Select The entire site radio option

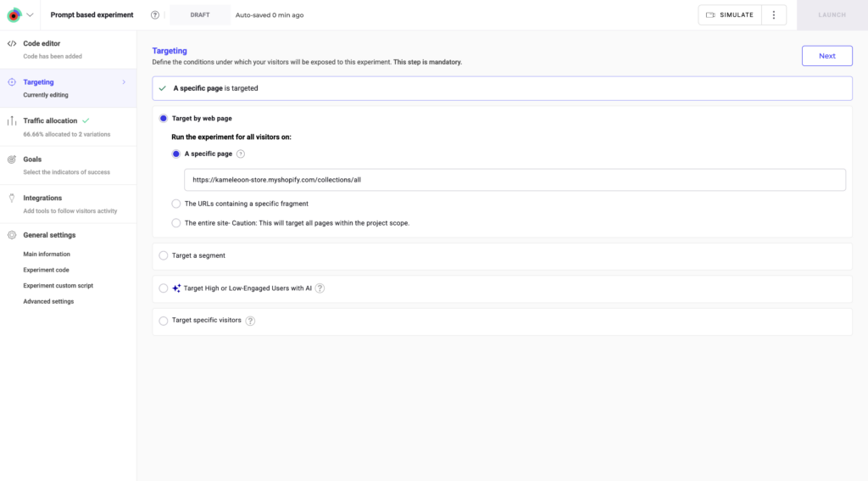tap(176, 223)
